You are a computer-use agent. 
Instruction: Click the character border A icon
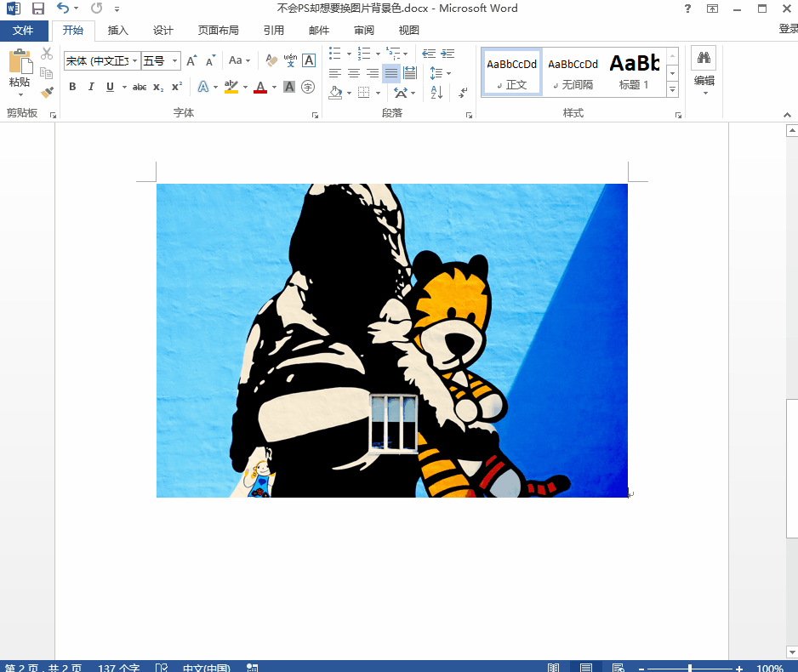point(309,61)
